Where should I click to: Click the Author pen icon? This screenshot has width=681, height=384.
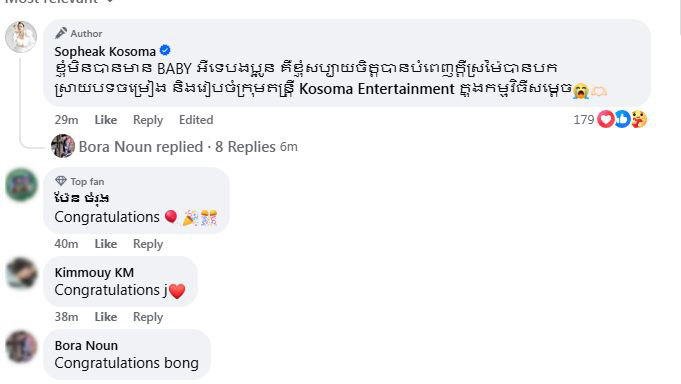tap(61, 33)
